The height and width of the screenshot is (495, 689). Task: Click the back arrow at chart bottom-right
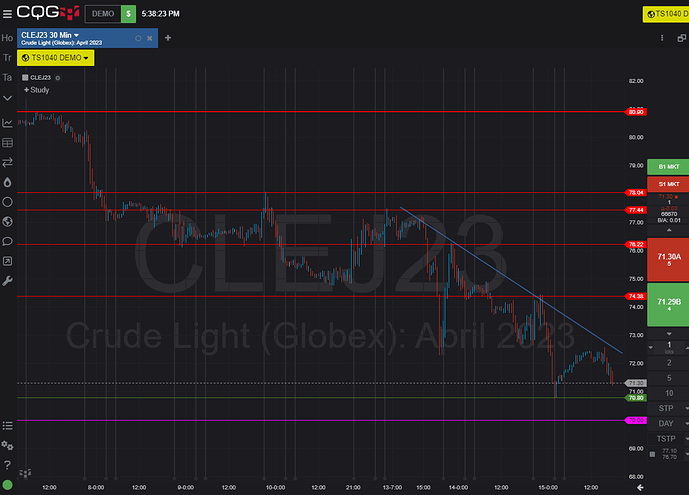point(640,487)
